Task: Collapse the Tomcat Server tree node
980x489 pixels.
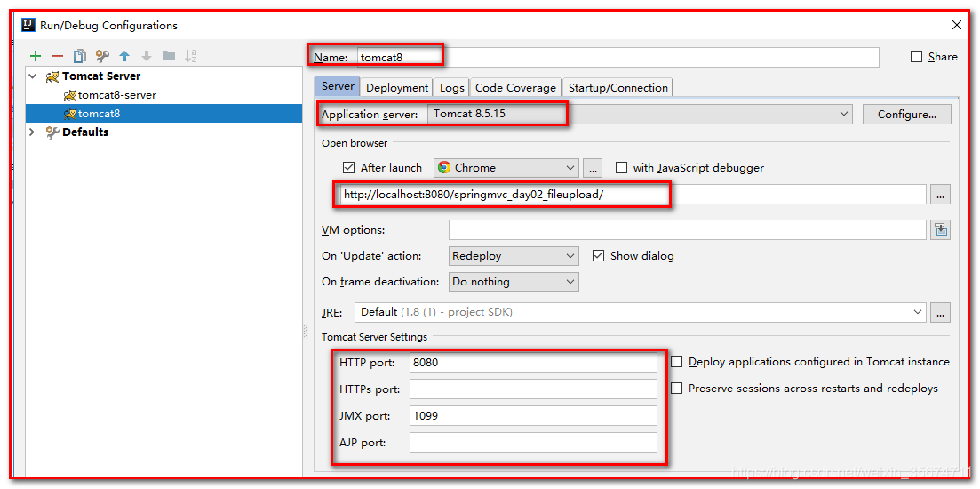Action: point(33,76)
